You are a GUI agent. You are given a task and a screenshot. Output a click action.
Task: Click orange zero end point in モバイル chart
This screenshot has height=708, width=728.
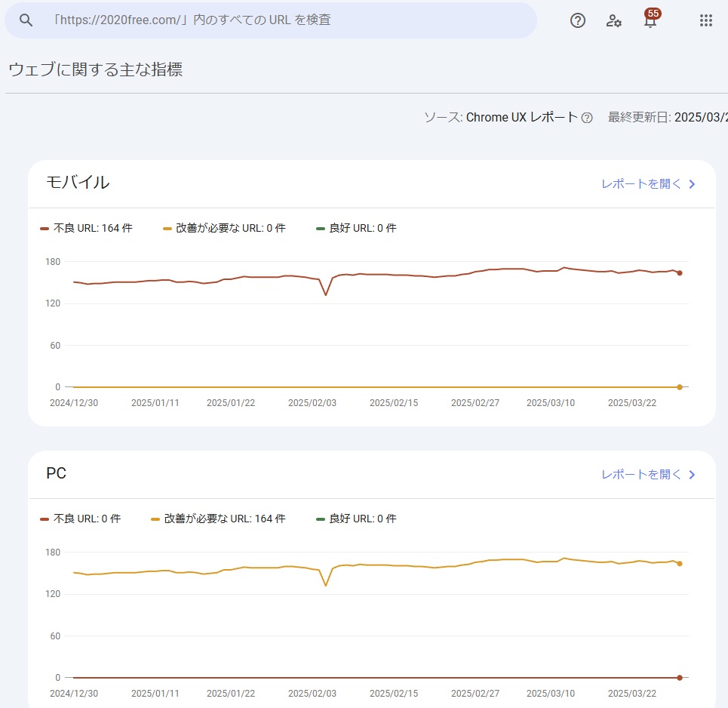point(680,387)
